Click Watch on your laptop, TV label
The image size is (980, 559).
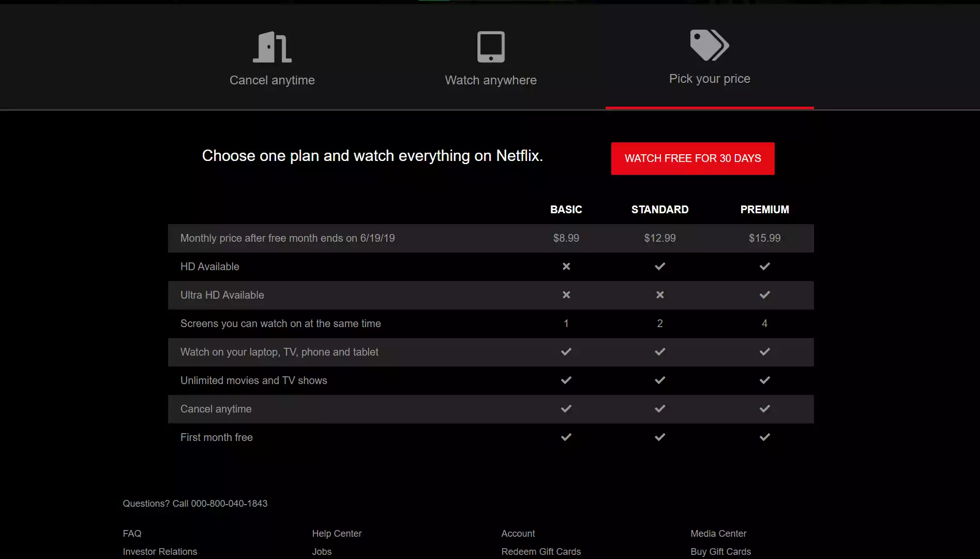[279, 352]
